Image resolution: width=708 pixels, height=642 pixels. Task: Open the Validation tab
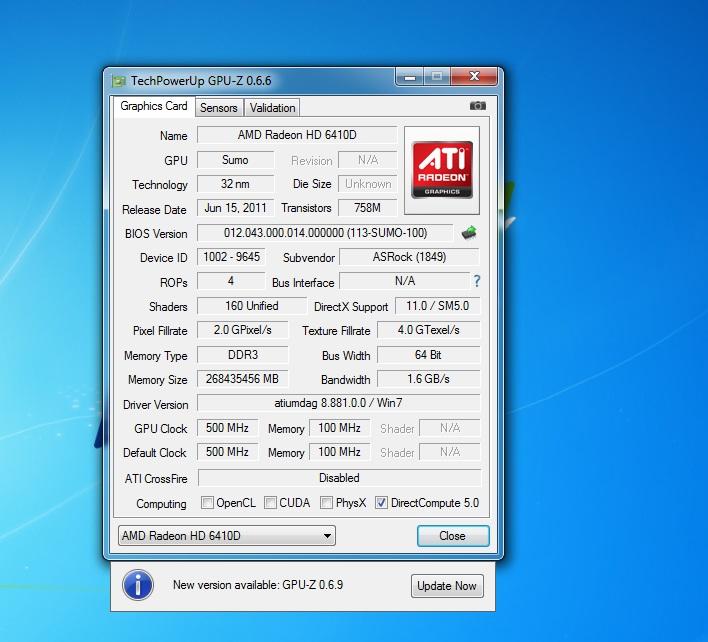tap(272, 108)
